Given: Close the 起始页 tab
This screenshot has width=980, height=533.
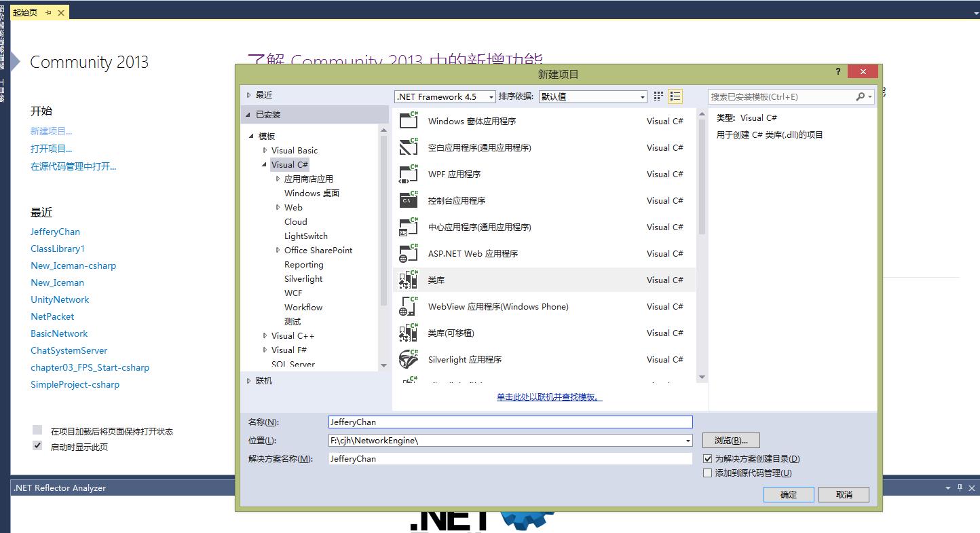Looking at the screenshot, I should (x=60, y=13).
